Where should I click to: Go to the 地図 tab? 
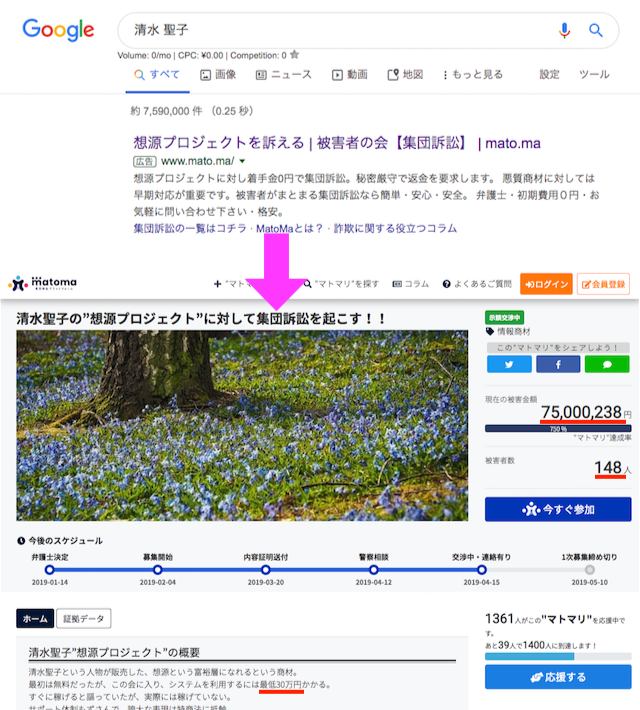(405, 75)
